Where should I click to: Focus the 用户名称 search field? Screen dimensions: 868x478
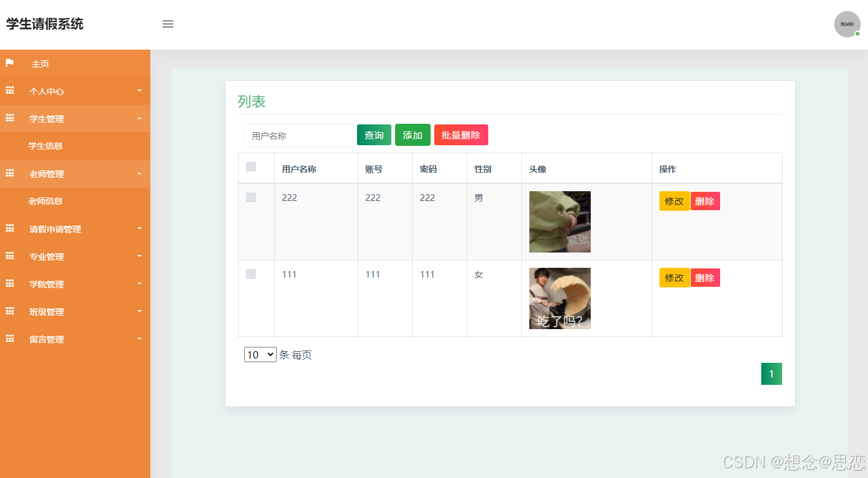(299, 135)
